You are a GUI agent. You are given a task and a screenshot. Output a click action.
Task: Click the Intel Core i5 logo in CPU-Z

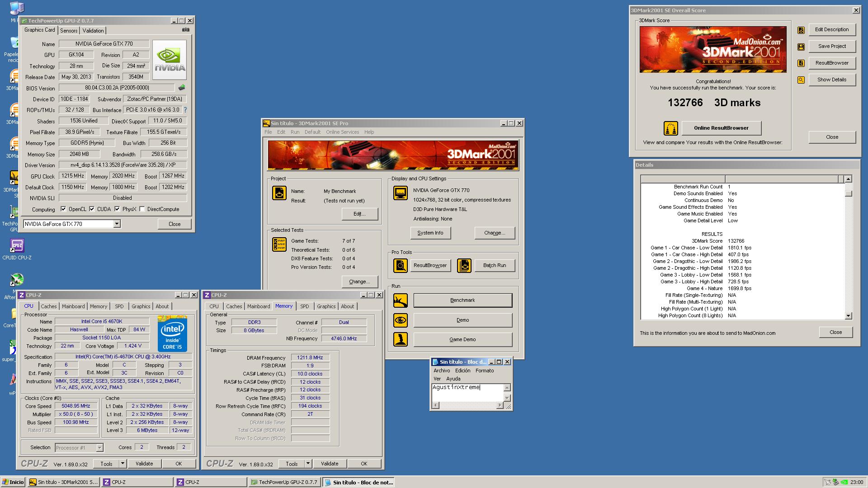172,334
